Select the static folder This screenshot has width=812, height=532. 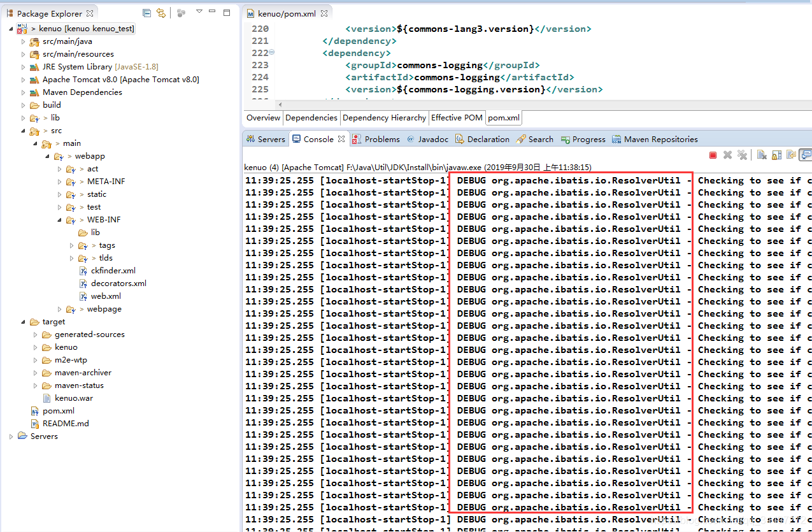pyautogui.click(x=97, y=194)
